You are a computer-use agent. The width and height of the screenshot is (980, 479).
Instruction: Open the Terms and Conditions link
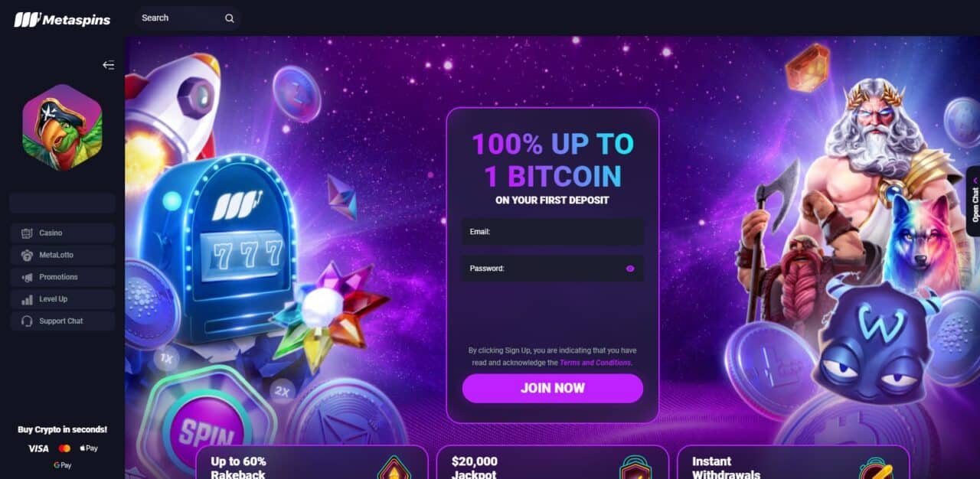(x=595, y=363)
